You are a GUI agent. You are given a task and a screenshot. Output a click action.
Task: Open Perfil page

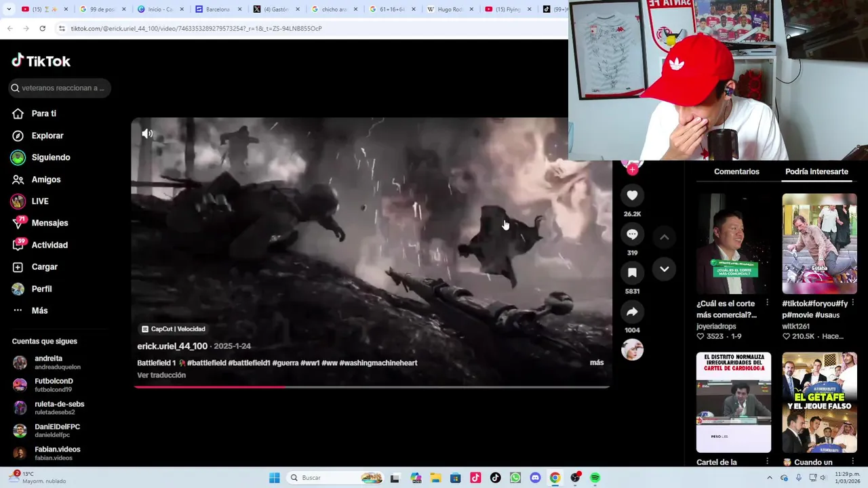click(x=33, y=289)
